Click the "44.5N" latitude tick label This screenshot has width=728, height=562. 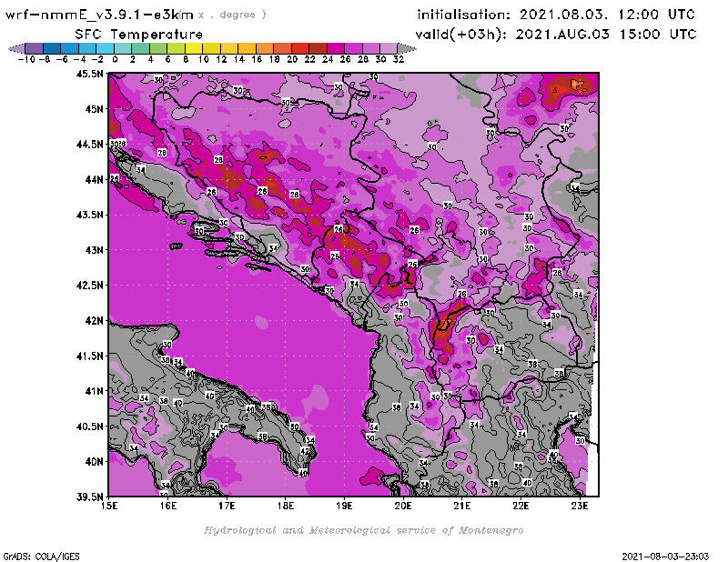[x=89, y=145]
